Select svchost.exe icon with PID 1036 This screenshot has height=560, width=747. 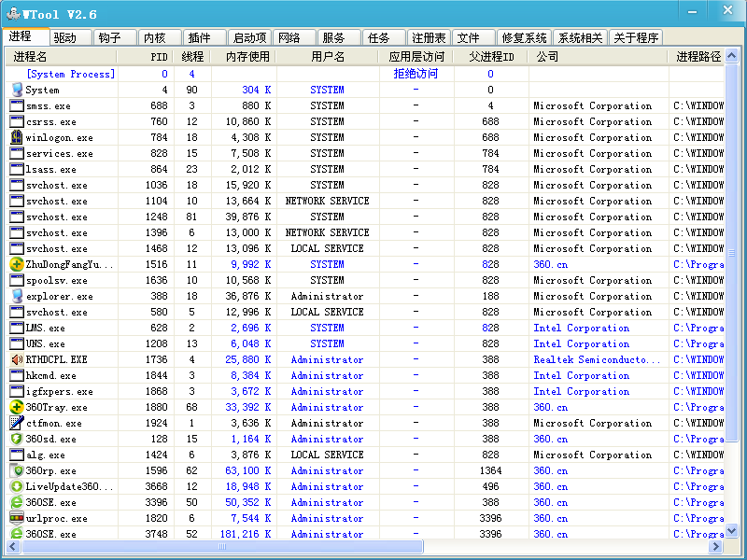click(17, 185)
